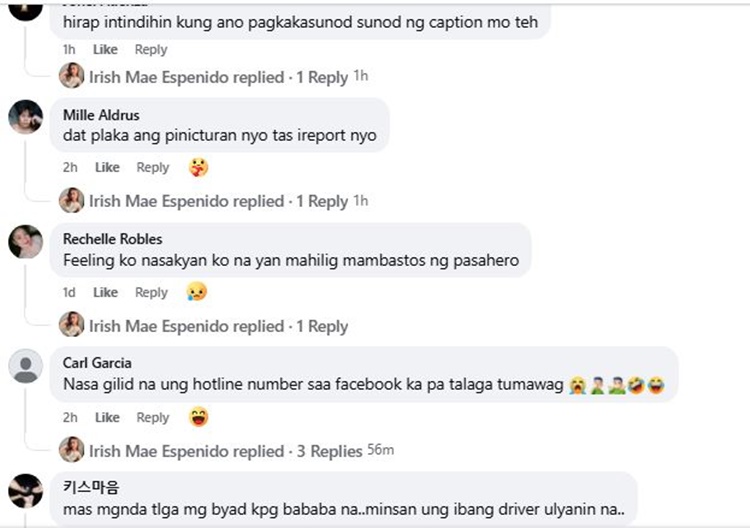View sad reaction on Rechelle Robles comment
Image resolution: width=750 pixels, height=528 pixels.
(197, 292)
